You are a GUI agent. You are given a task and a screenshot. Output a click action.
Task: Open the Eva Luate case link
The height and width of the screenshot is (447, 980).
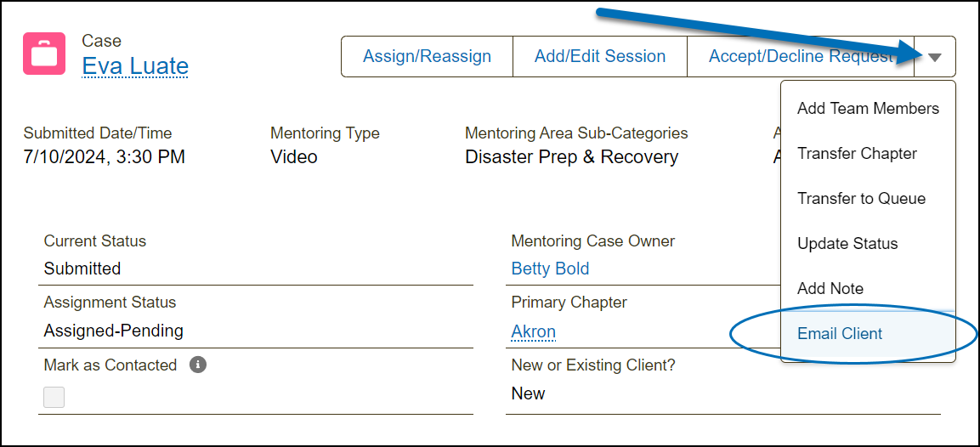click(x=135, y=65)
